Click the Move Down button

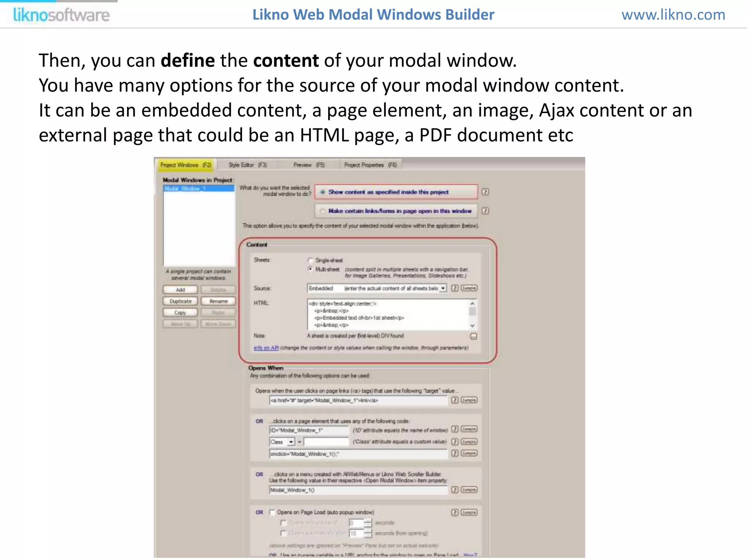tap(218, 324)
